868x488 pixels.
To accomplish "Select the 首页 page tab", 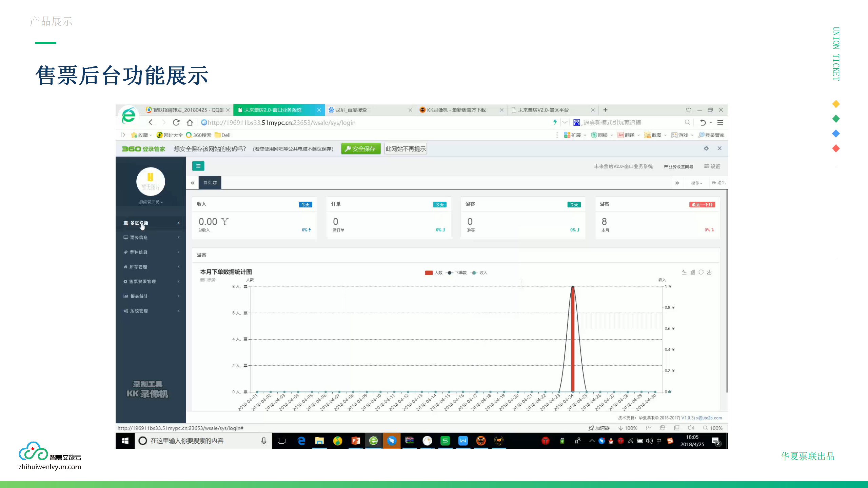I will point(210,183).
